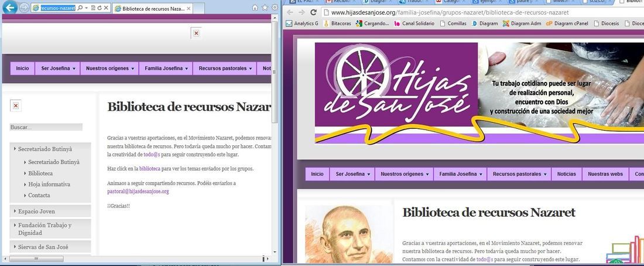Expand Familia Josefina dropdown in Chrome page

tap(460, 174)
